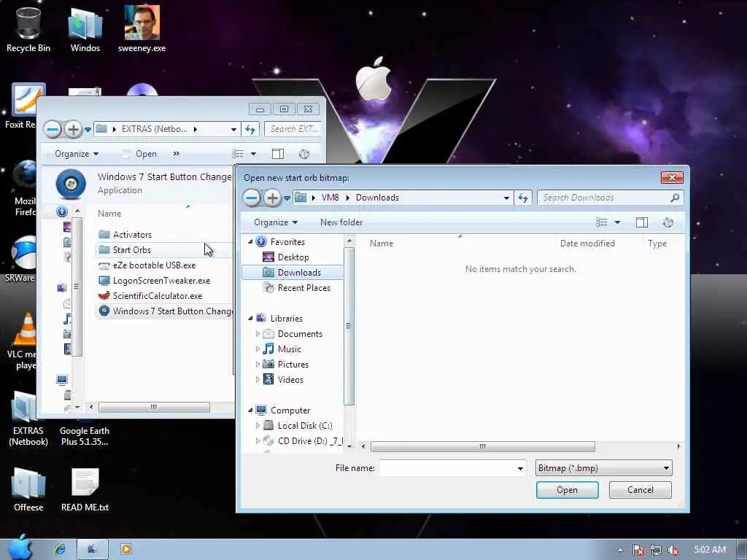Select Local Disk (C:) in the tree
The image size is (747, 560).
305,426
